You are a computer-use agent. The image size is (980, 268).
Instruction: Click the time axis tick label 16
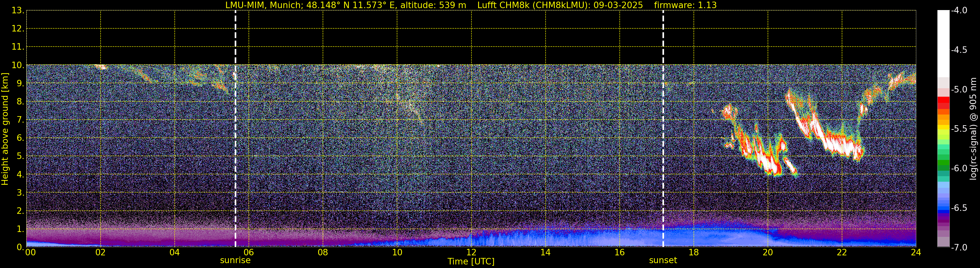coord(620,252)
